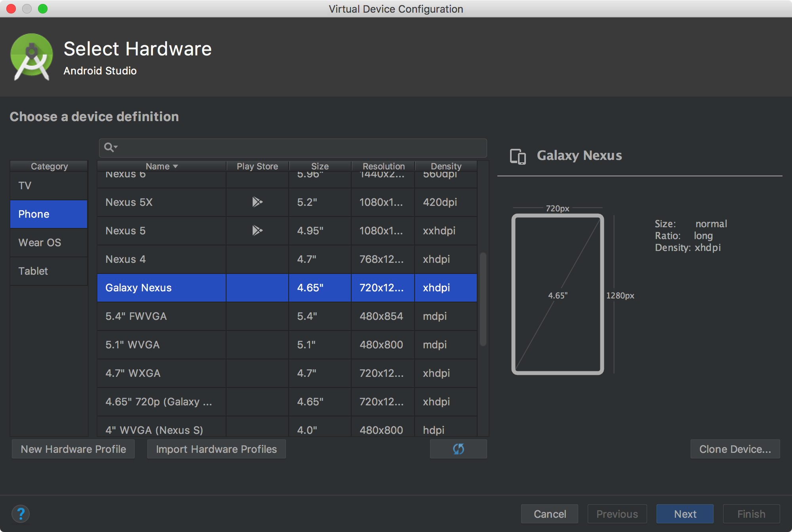The width and height of the screenshot is (792, 532).
Task: Click the red close window button
Action: pyautogui.click(x=11, y=9)
